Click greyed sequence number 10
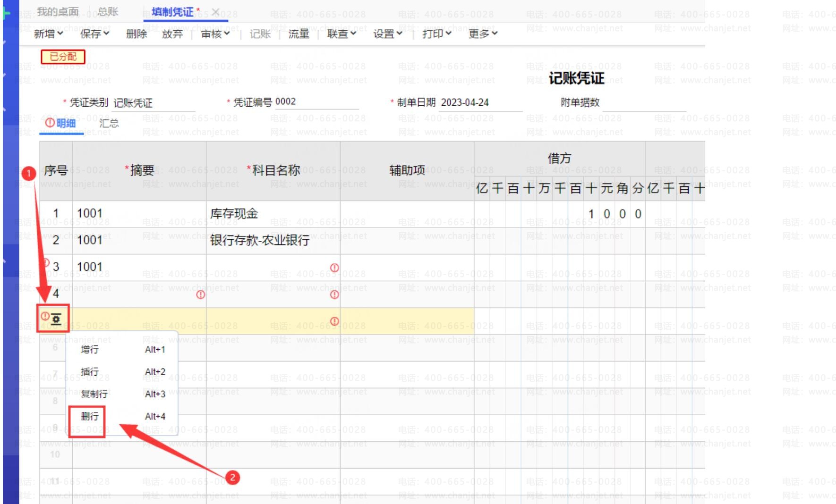 tap(55, 454)
